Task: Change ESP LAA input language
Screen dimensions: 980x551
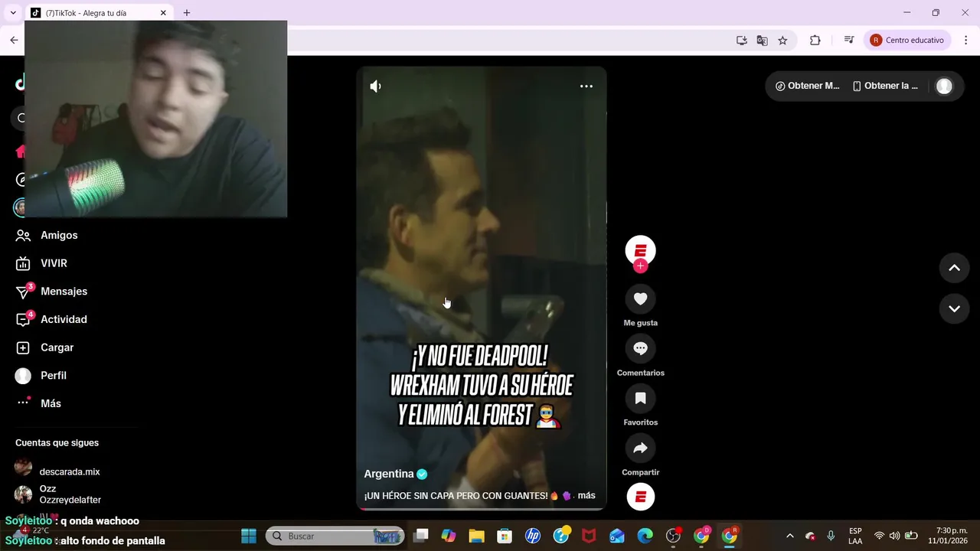Action: pyautogui.click(x=855, y=536)
